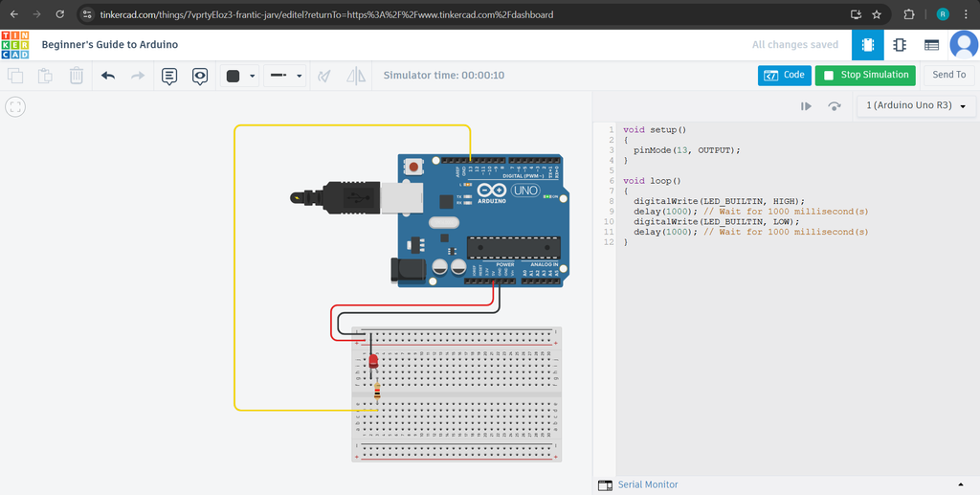Redo the last action
980x495 pixels.
pos(138,76)
